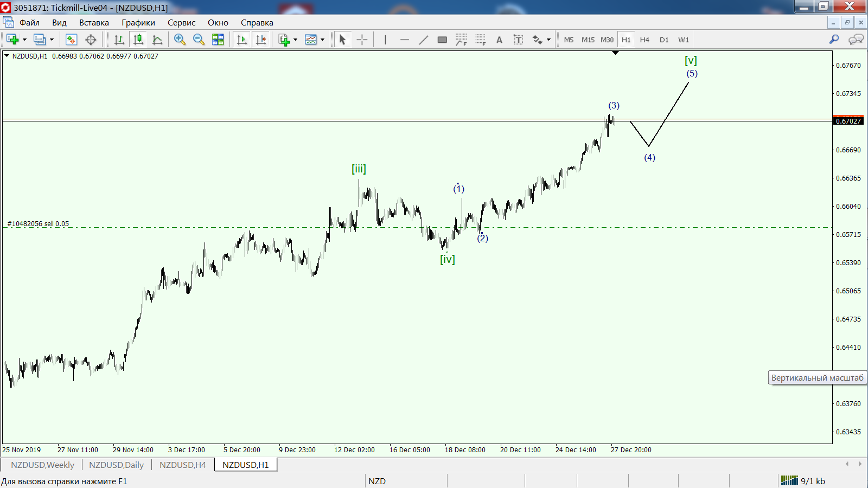The width and height of the screenshot is (868, 488).
Task: Select the Trendline drawing tool
Action: (424, 40)
